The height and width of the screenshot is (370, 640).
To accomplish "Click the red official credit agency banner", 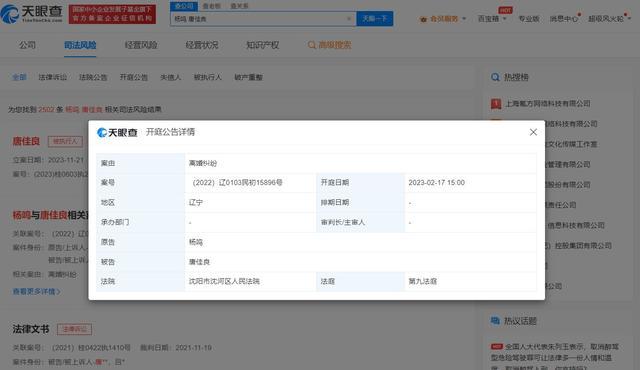I will click(x=112, y=14).
